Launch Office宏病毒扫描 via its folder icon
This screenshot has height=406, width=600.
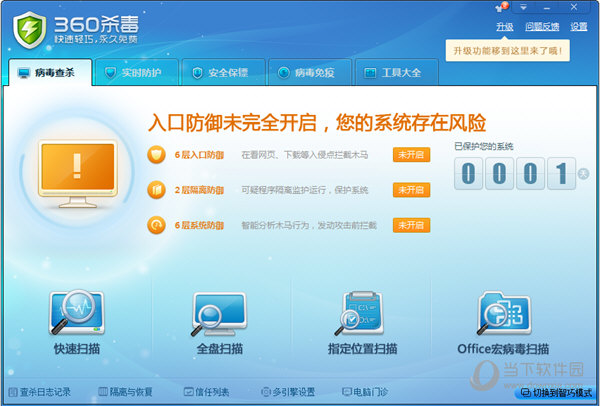point(503,313)
